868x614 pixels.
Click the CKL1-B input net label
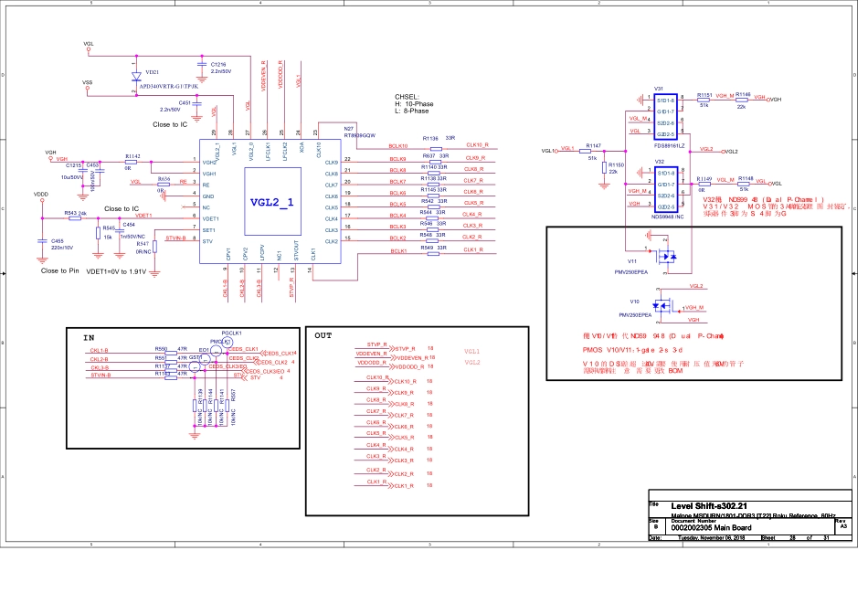click(x=99, y=351)
